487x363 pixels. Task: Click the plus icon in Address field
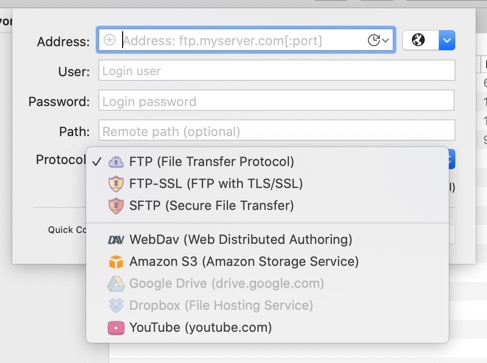(109, 40)
